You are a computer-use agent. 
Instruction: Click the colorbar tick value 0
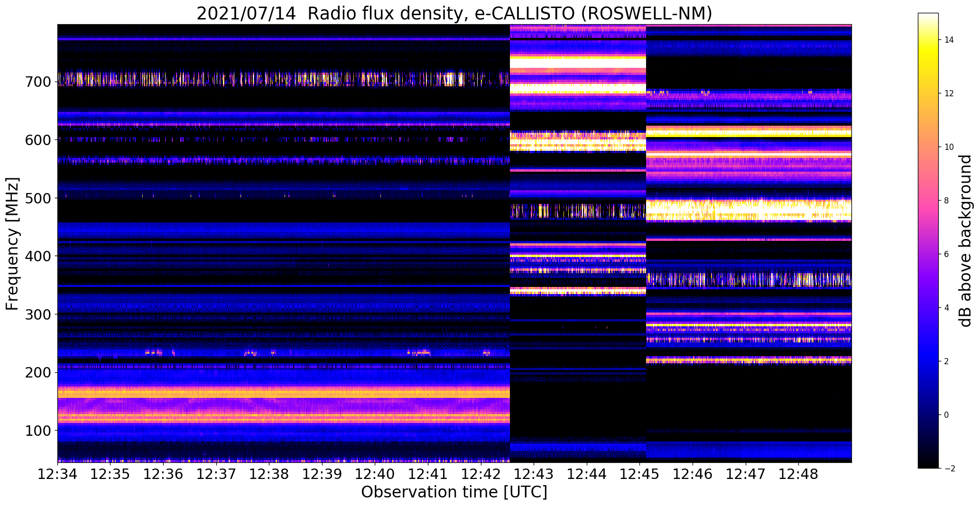click(947, 415)
